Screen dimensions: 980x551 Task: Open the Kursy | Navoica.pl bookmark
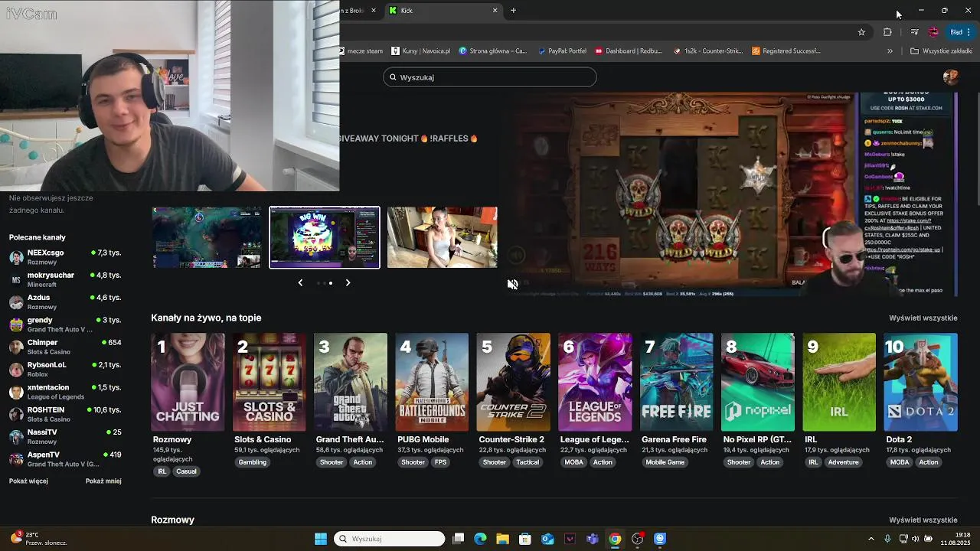pyautogui.click(x=421, y=51)
